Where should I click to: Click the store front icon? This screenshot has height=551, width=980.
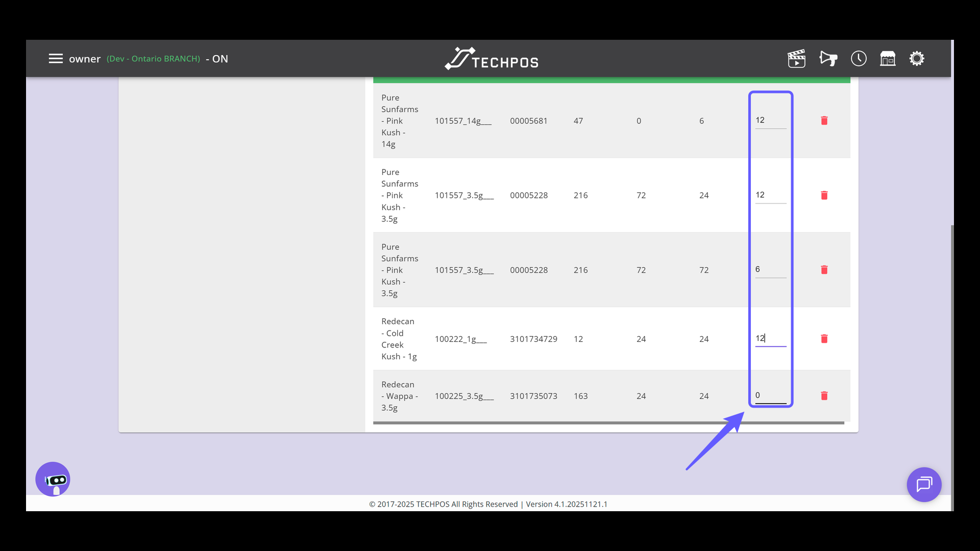[888, 59]
